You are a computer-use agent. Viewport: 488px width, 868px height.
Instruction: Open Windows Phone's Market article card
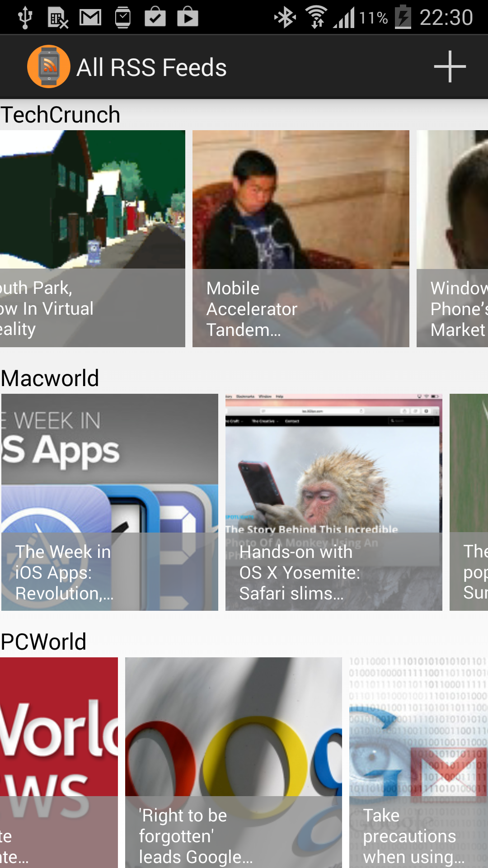coord(452,239)
